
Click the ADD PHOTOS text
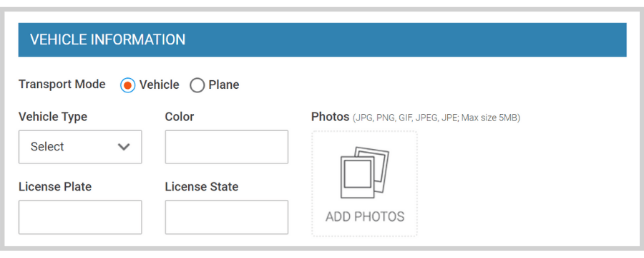pyautogui.click(x=365, y=216)
